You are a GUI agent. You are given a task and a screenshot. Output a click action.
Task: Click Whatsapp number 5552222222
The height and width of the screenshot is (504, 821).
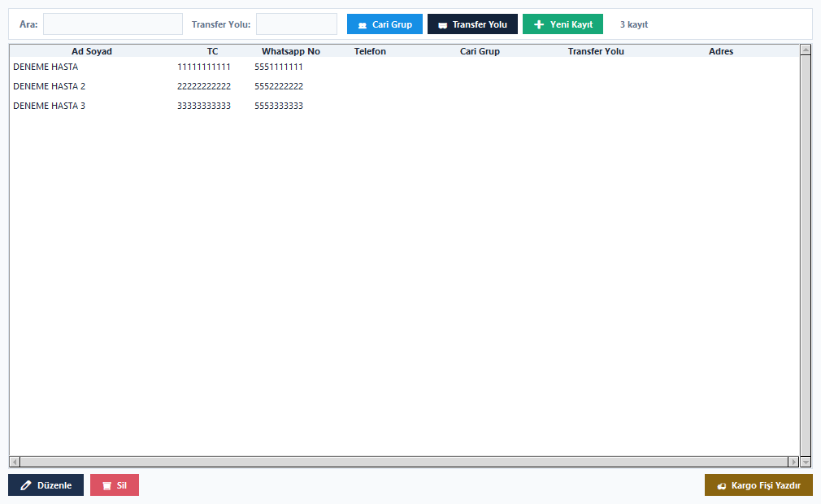point(279,86)
